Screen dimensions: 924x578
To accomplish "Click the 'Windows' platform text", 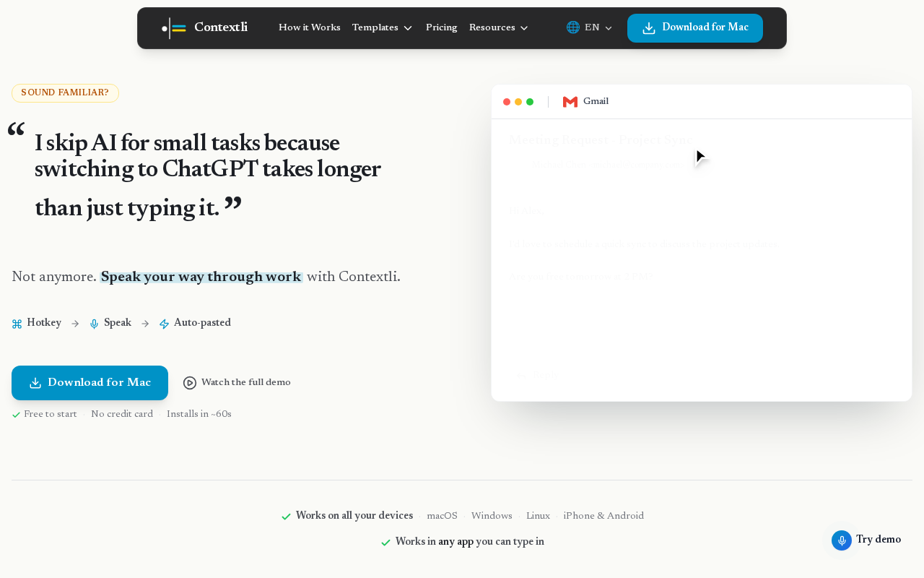I will coord(492,516).
